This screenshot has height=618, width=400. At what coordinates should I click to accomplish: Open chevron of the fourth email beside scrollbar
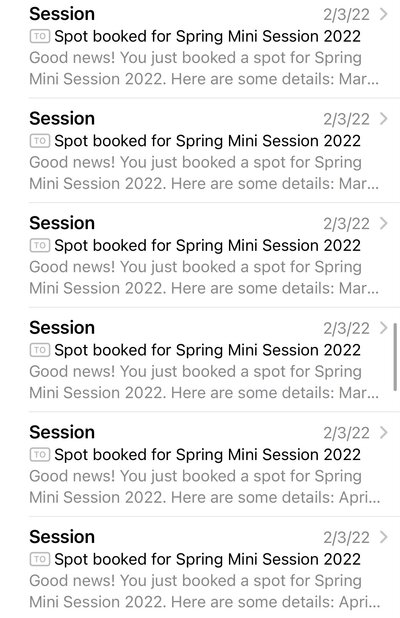click(383, 328)
